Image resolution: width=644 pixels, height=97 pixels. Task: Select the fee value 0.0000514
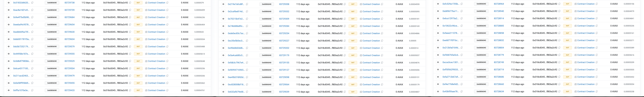tap(414, 48)
